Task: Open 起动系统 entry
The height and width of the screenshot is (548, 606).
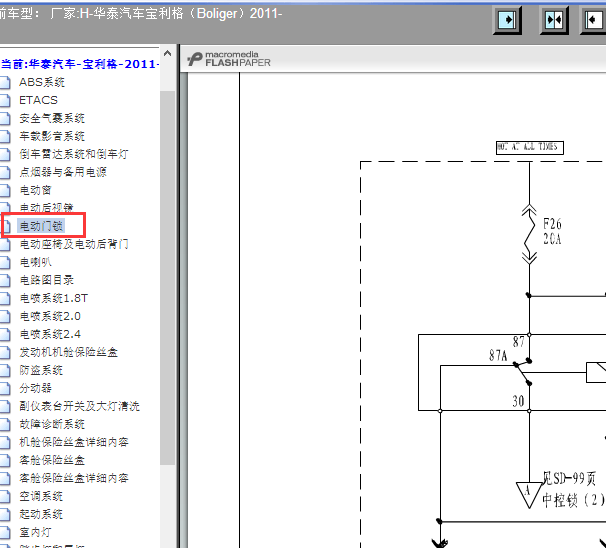Action: pos(41,514)
